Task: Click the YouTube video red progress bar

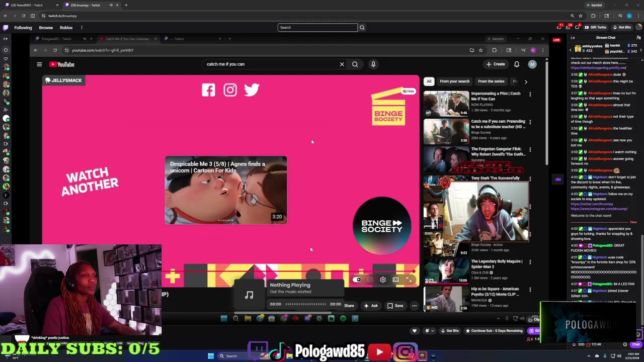Action: point(289,271)
